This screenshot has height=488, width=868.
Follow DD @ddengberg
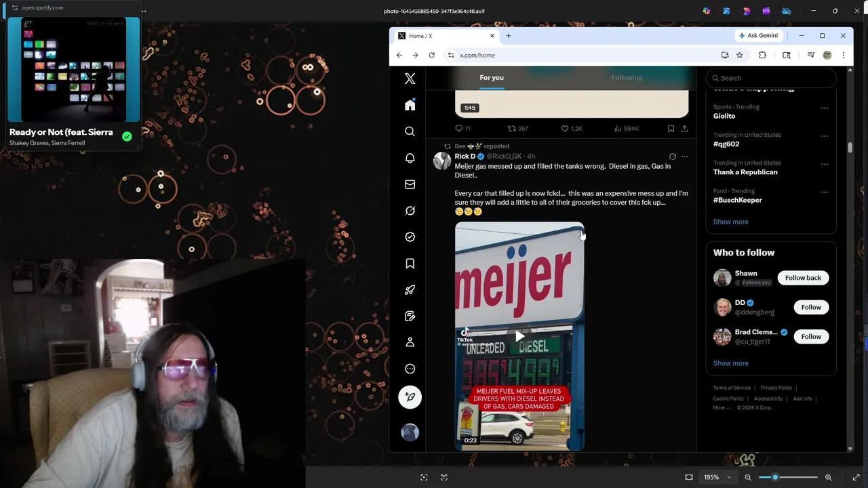(x=811, y=307)
